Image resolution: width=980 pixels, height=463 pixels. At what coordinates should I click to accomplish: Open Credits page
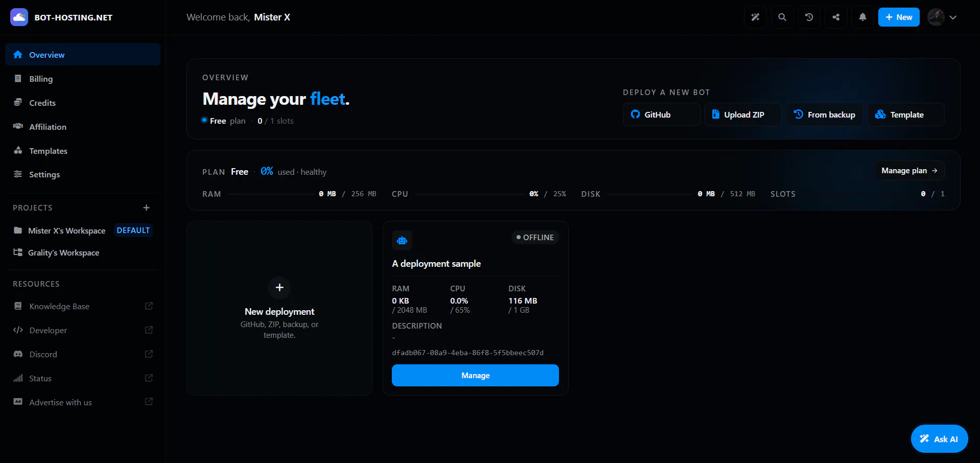pos(83,103)
